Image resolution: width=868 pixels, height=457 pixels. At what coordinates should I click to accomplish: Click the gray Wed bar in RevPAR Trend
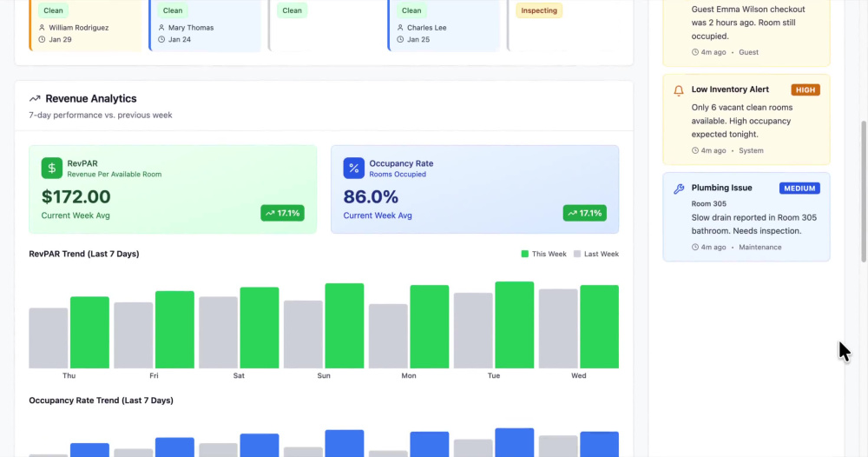click(x=558, y=328)
